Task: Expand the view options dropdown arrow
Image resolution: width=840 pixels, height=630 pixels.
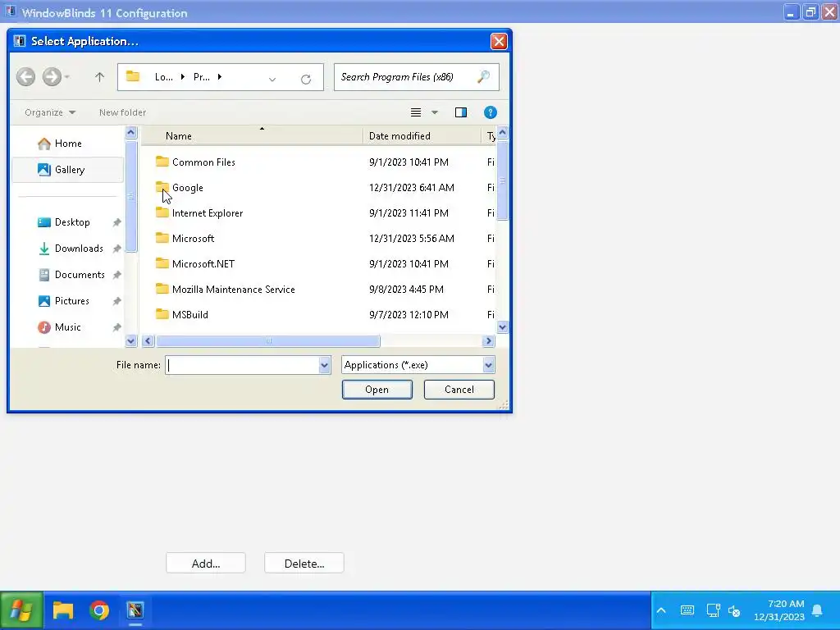Action: coord(435,112)
